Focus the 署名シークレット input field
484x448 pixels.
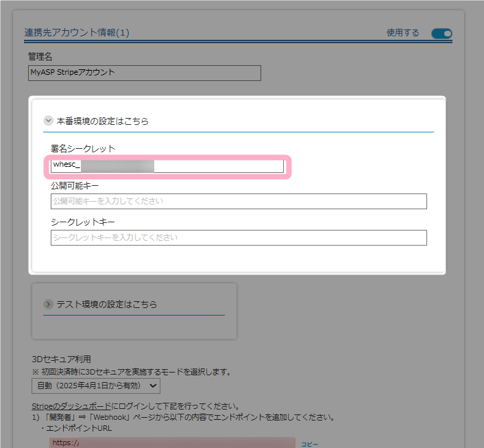(x=167, y=165)
